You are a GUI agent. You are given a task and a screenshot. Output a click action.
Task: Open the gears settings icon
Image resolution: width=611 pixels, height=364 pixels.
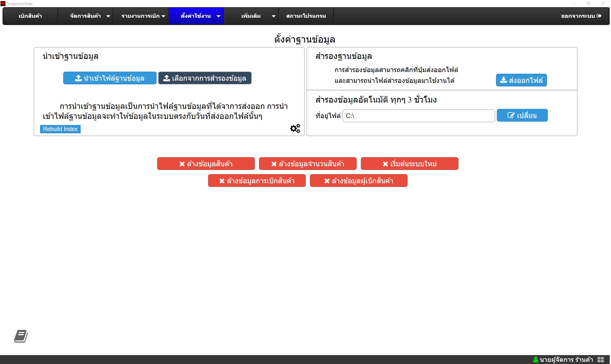click(x=295, y=128)
